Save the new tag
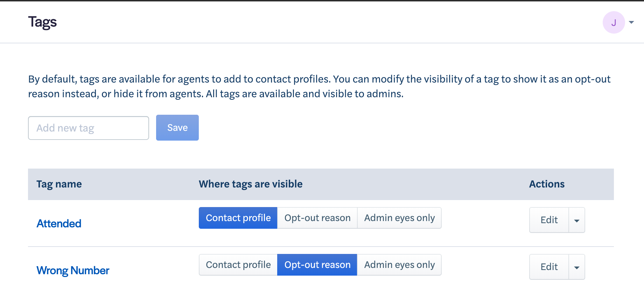Screen dimensions: 644x291 (x=177, y=128)
